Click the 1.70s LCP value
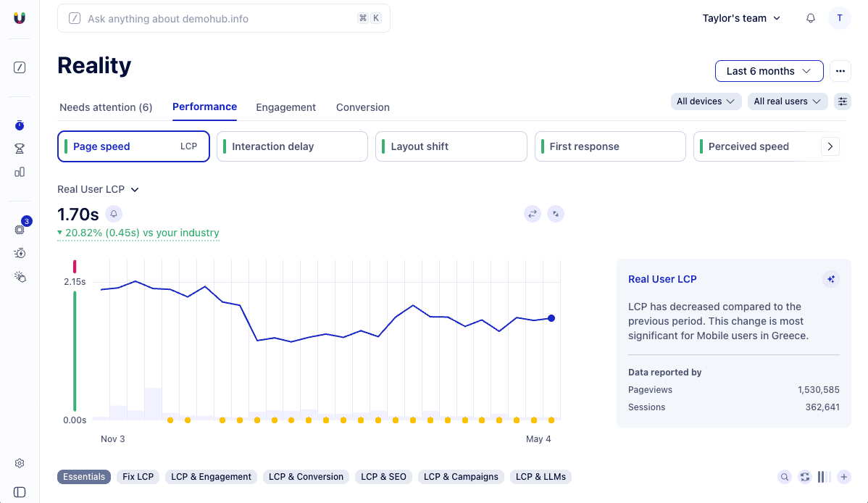 click(x=78, y=215)
